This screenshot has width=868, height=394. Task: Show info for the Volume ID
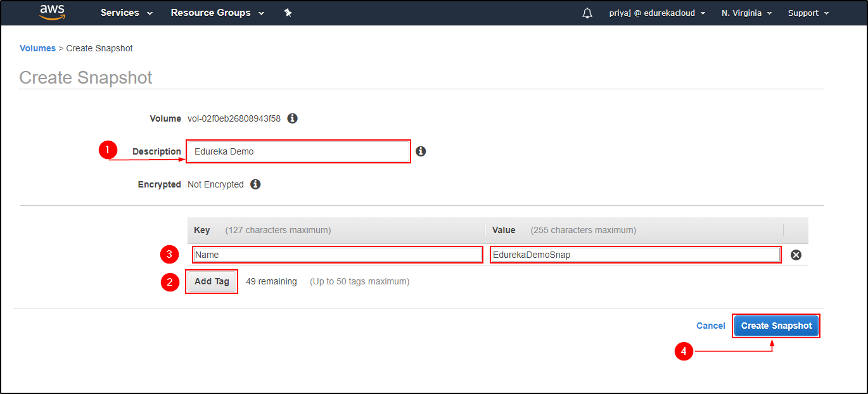click(x=292, y=118)
